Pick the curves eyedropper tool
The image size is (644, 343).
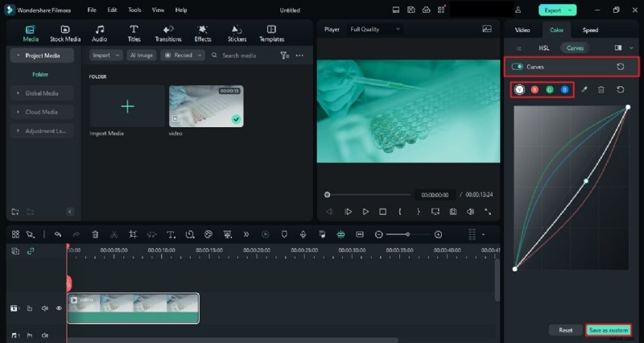tap(584, 89)
